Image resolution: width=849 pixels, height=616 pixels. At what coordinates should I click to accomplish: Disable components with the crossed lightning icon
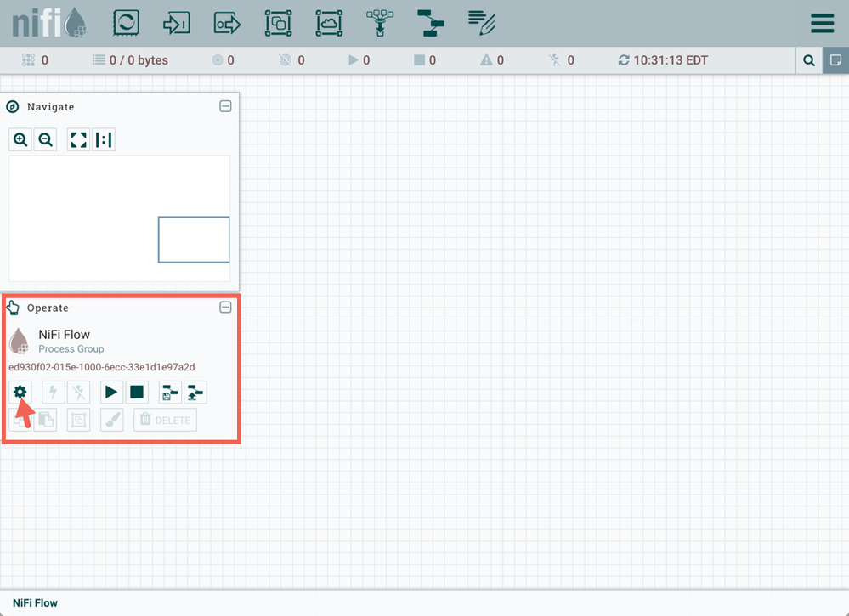[77, 392]
